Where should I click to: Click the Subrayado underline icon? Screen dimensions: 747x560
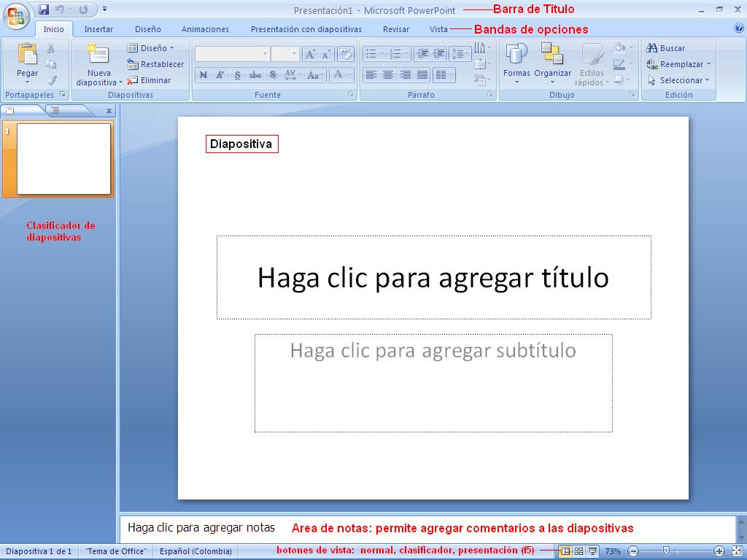tap(237, 74)
